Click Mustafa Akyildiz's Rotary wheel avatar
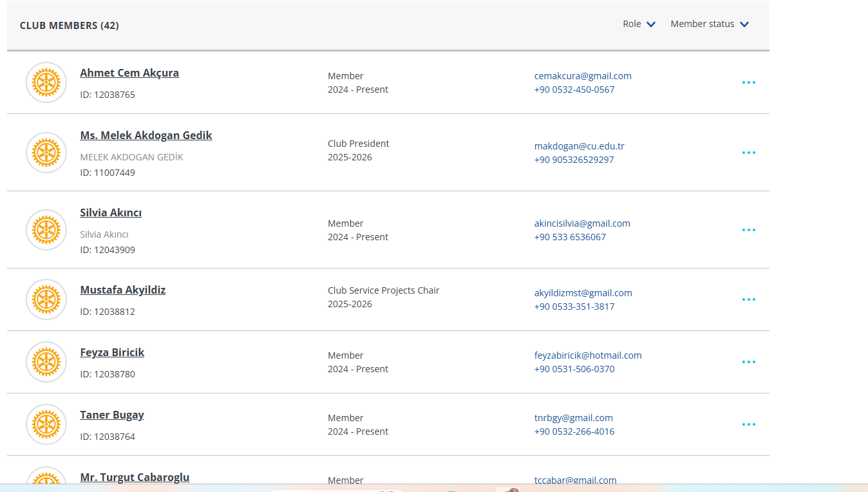The height and width of the screenshot is (492, 868). point(46,299)
